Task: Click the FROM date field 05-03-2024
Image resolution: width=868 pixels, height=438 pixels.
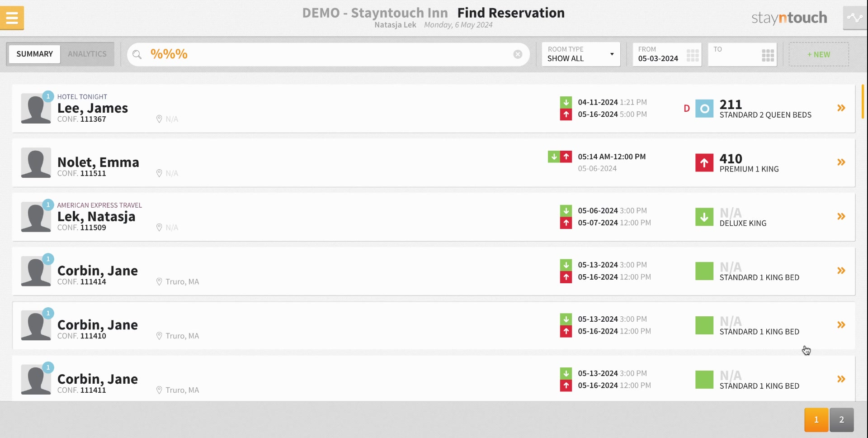Action: pos(667,54)
